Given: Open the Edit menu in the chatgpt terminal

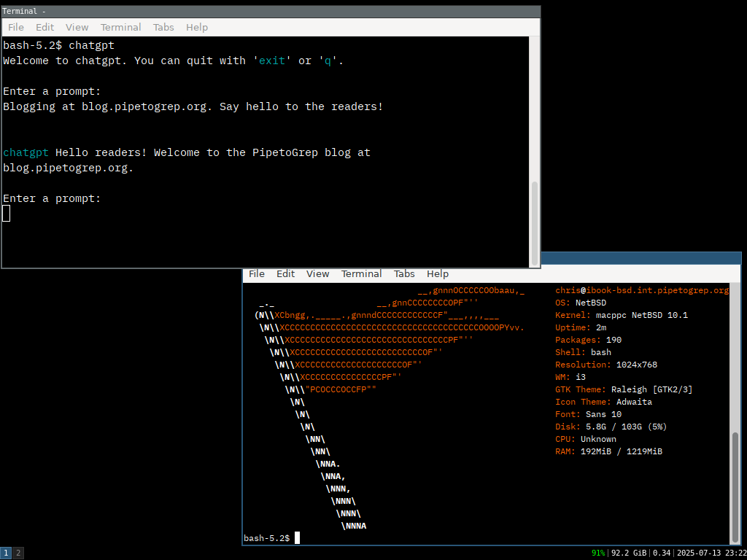Looking at the screenshot, I should (44, 27).
